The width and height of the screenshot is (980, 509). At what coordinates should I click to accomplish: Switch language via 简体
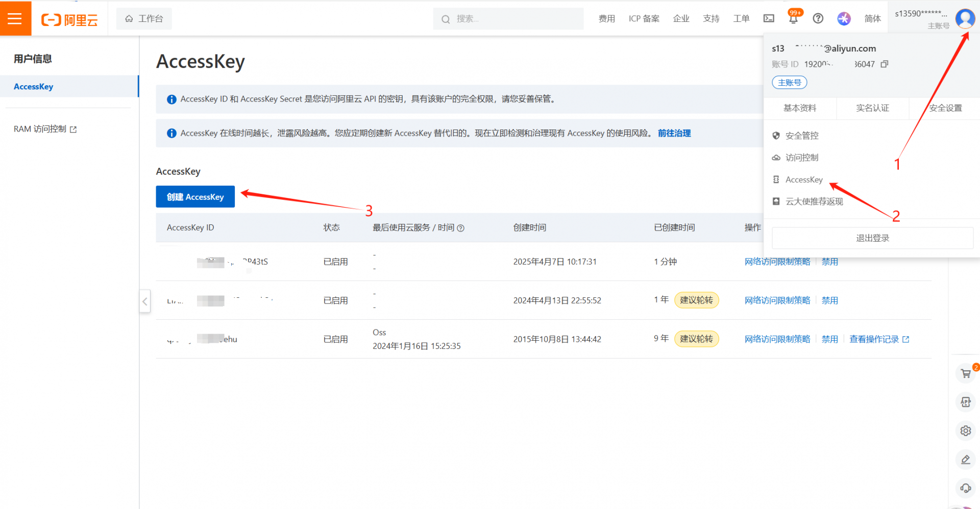[873, 19]
